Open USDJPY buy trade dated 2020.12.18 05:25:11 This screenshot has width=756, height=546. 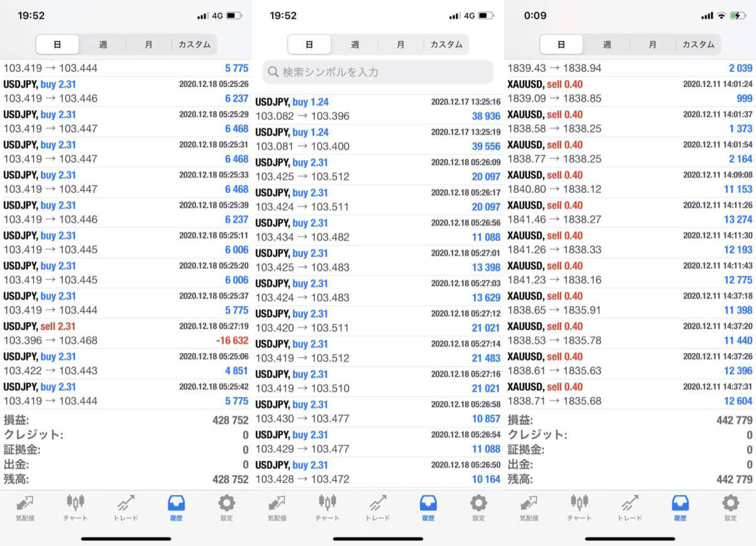126,243
